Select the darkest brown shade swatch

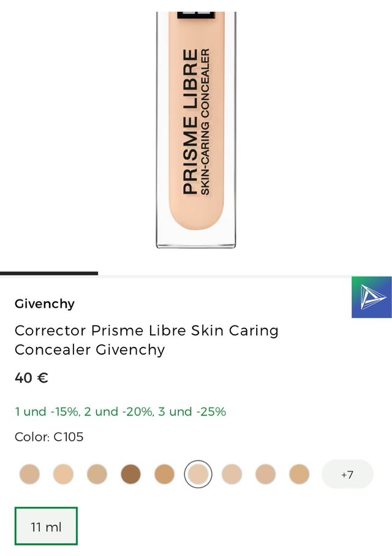click(130, 473)
